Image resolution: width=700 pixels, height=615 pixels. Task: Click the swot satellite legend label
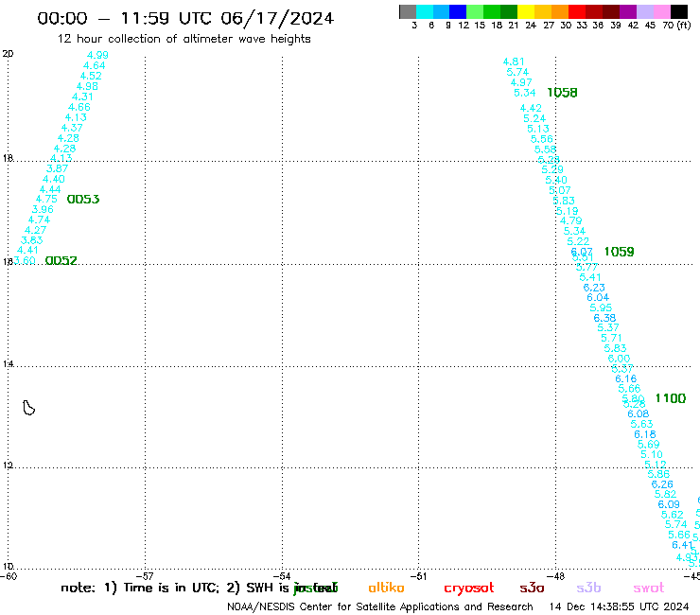pos(649,588)
